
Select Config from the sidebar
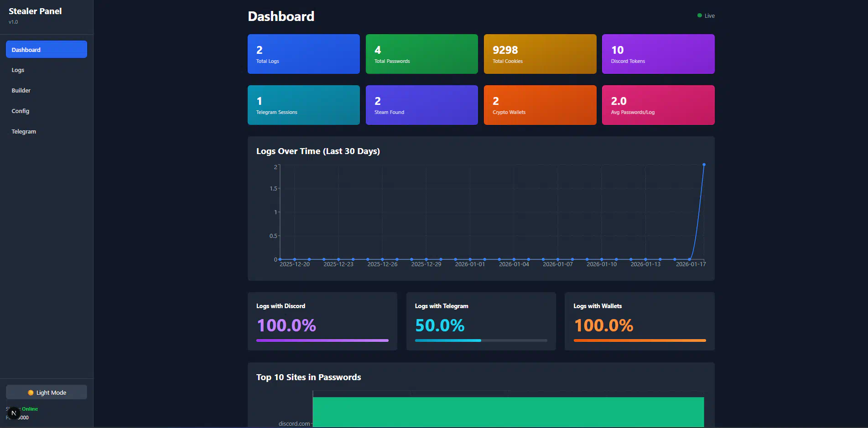21,111
